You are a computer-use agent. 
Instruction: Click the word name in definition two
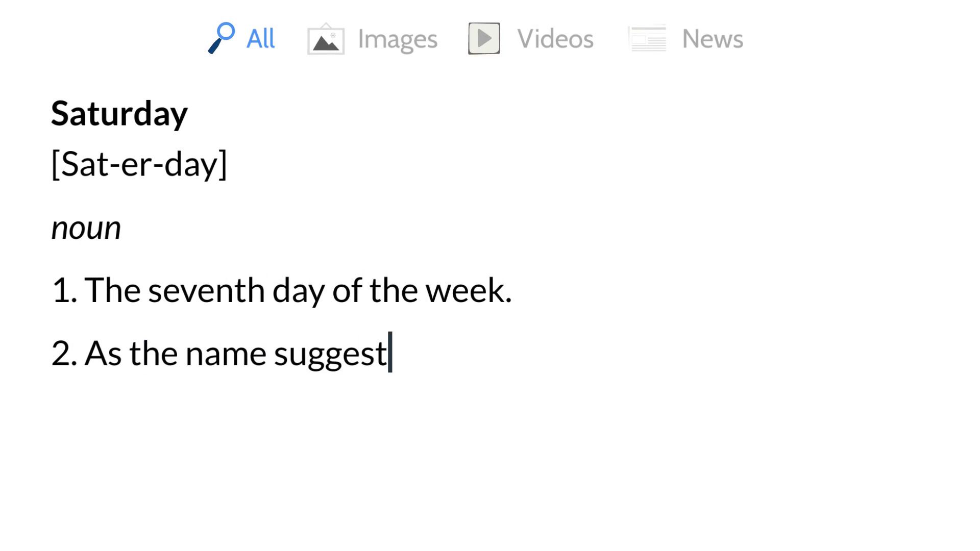click(226, 353)
